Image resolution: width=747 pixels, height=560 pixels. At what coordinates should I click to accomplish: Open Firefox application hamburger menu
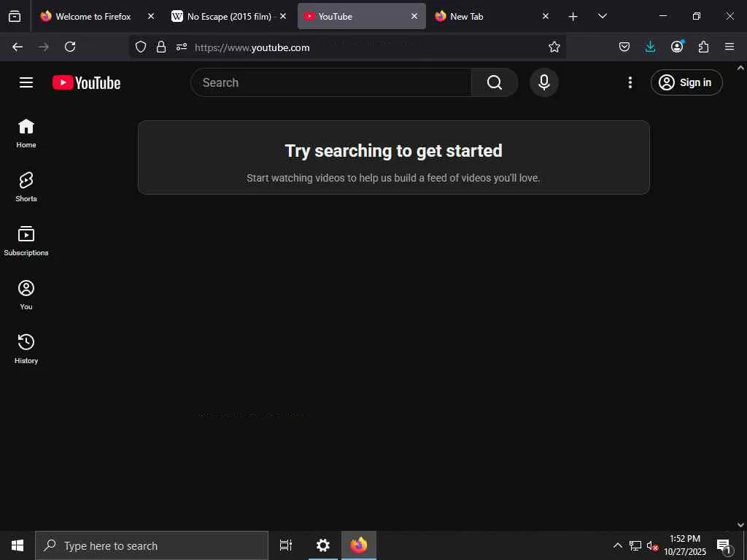tap(729, 47)
